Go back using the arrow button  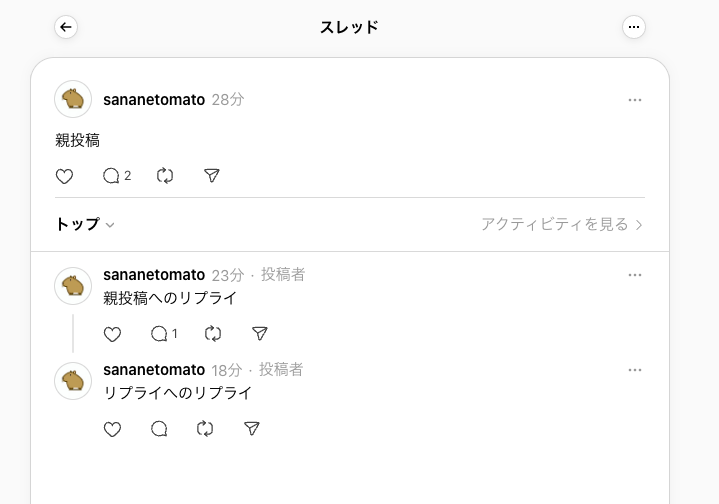click(x=66, y=28)
